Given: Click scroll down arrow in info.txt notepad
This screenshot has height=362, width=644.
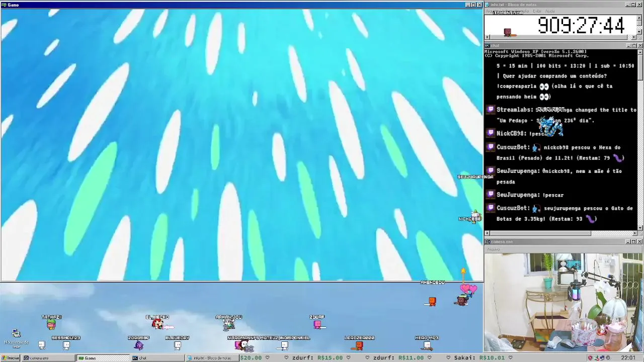Looking at the screenshot, I should point(639,32).
